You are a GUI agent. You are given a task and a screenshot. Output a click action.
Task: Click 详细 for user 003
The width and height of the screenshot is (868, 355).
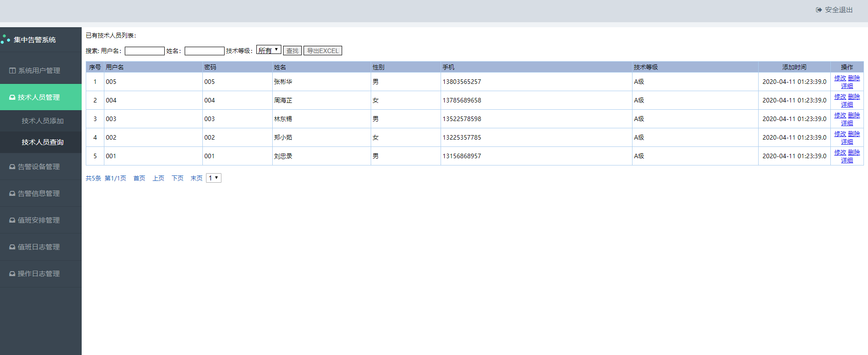tap(847, 123)
